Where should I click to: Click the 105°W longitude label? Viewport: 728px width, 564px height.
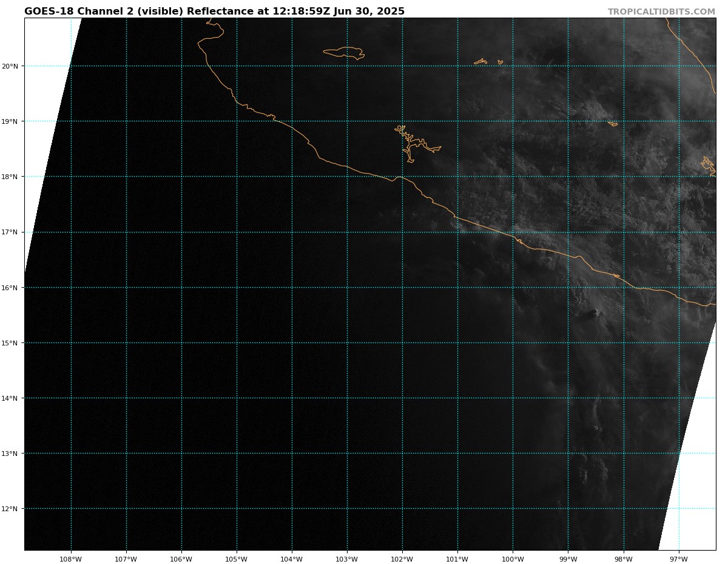237,559
